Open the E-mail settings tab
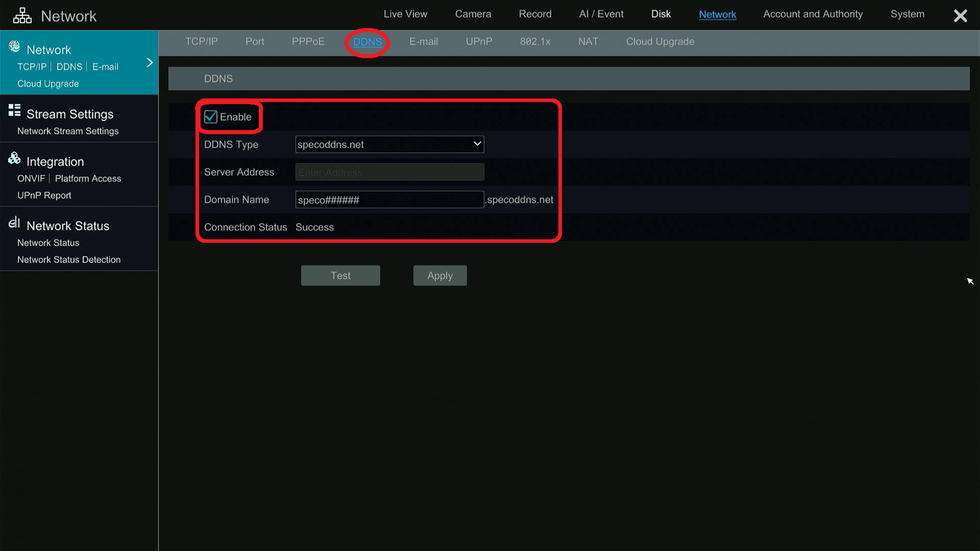 pyautogui.click(x=423, y=42)
